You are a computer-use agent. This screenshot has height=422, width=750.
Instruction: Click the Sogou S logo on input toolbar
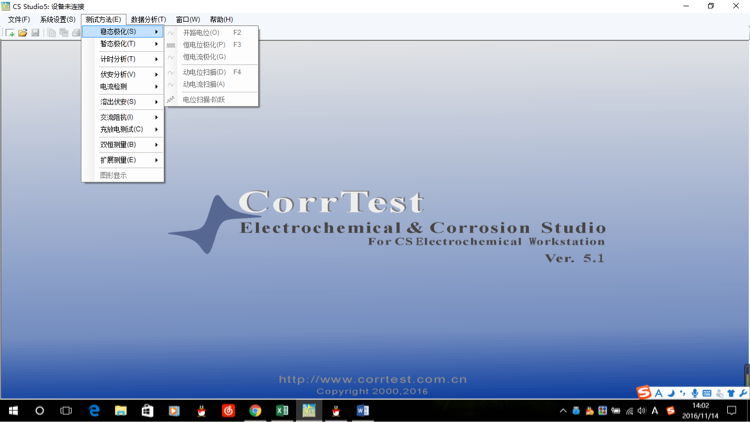coord(644,393)
